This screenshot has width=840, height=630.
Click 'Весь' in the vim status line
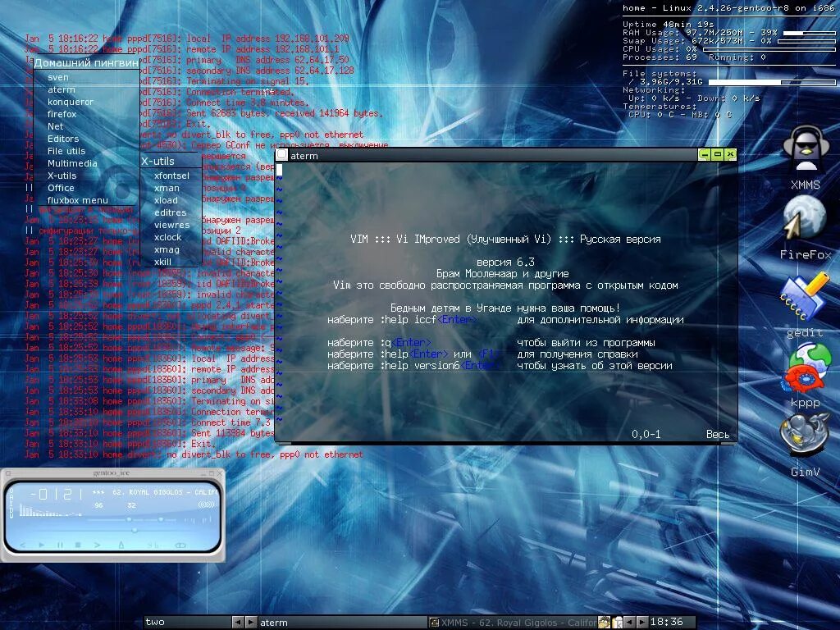[718, 435]
